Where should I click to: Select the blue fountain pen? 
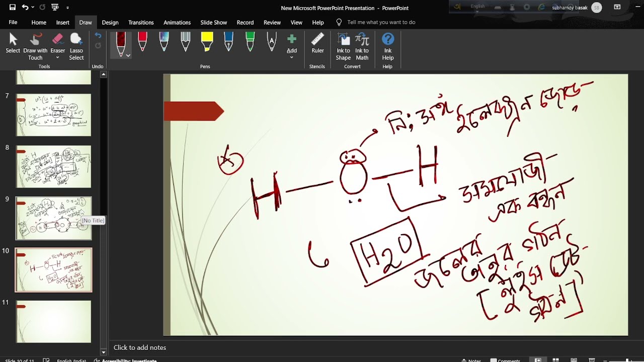point(228,42)
